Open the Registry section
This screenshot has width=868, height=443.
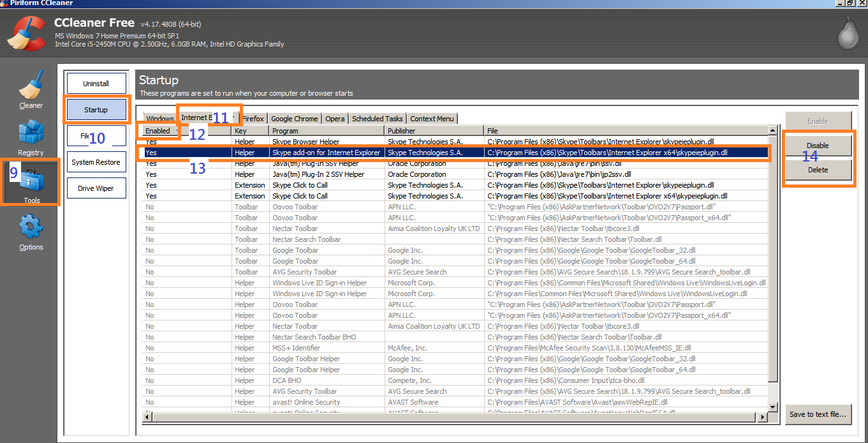tap(31, 137)
